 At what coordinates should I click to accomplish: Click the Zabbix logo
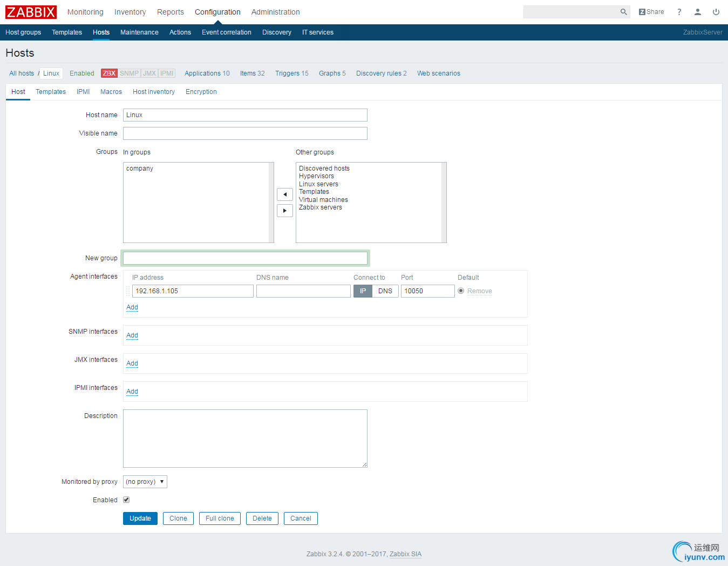pos(31,12)
